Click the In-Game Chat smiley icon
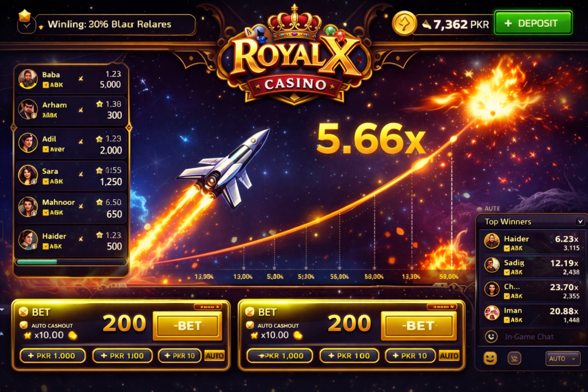 tap(491, 336)
